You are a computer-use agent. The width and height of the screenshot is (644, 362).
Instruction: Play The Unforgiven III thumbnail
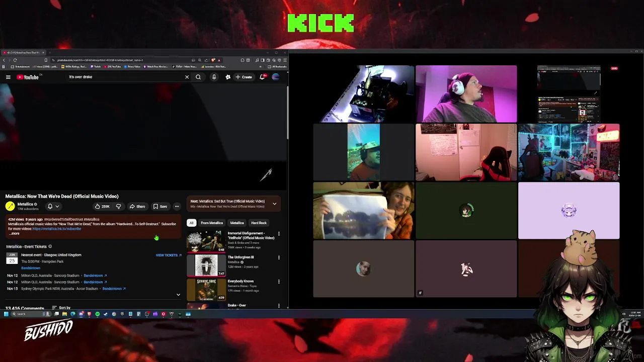206,265
